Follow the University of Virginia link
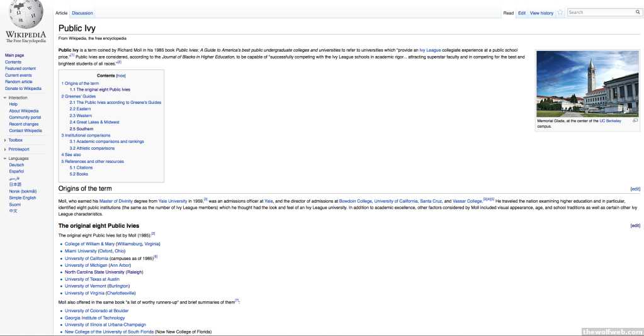The image size is (644, 336). coord(86,293)
